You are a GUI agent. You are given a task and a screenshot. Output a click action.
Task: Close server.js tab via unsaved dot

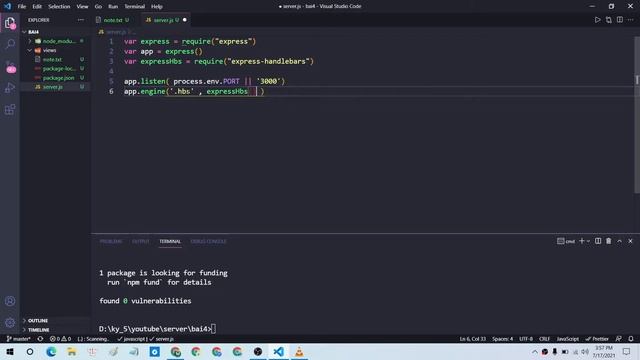185,20
